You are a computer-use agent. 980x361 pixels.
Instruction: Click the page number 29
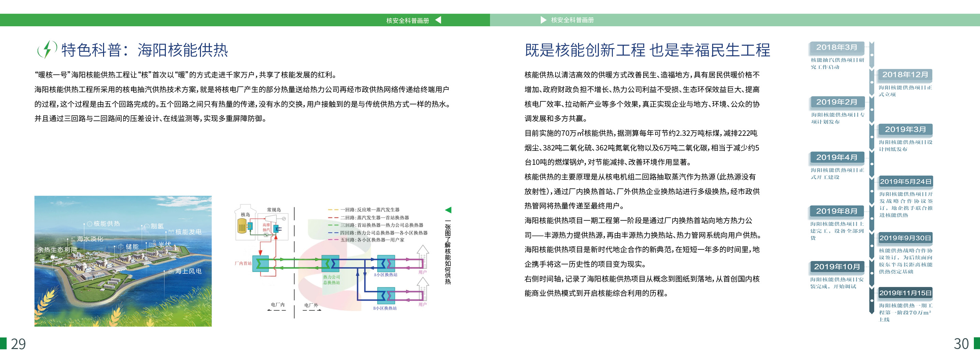(x=18, y=344)
